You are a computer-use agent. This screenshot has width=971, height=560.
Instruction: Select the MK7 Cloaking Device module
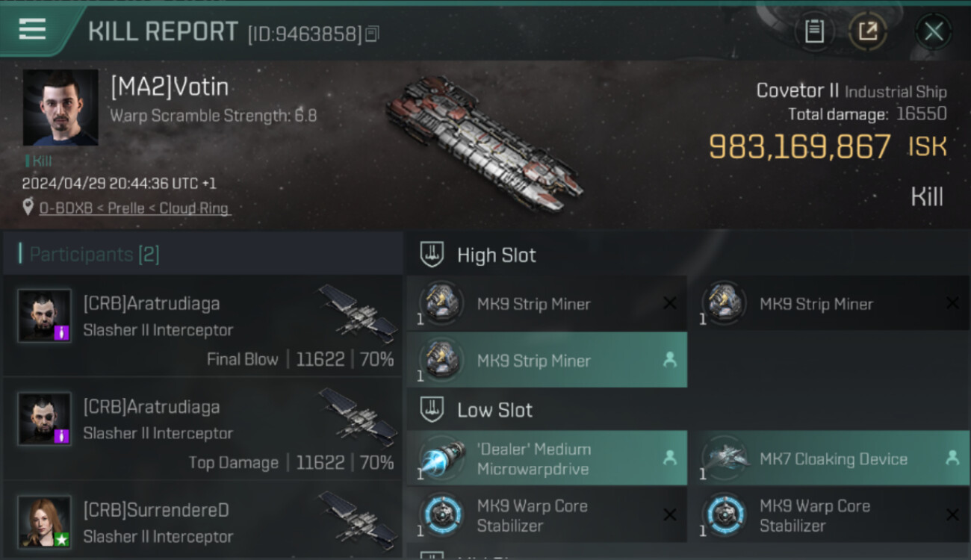[x=829, y=458]
